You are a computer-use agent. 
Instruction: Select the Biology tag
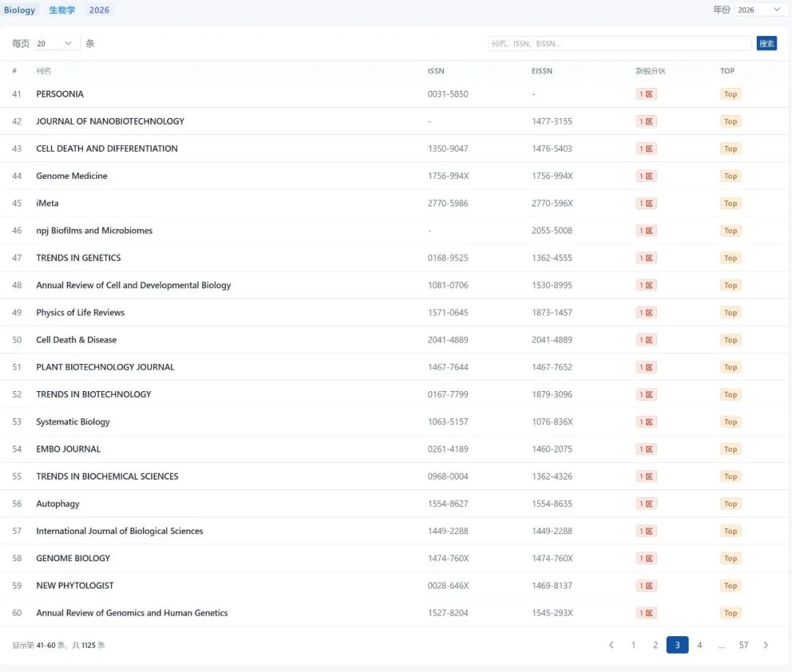pyautogui.click(x=20, y=10)
